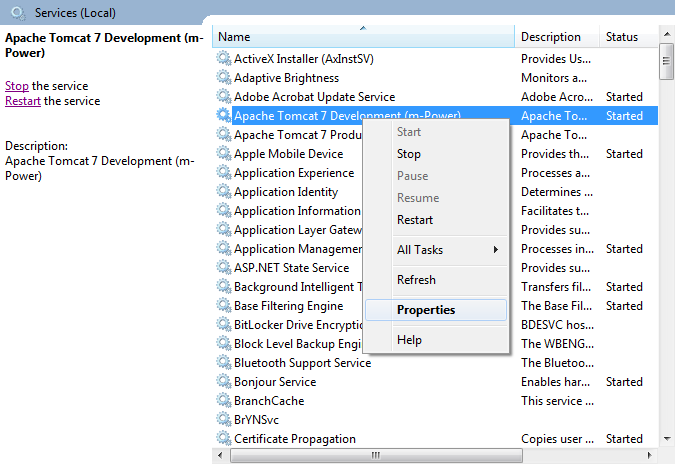Click 'Enables har...' description cell
This screenshot has height=464, width=675.
click(x=555, y=382)
